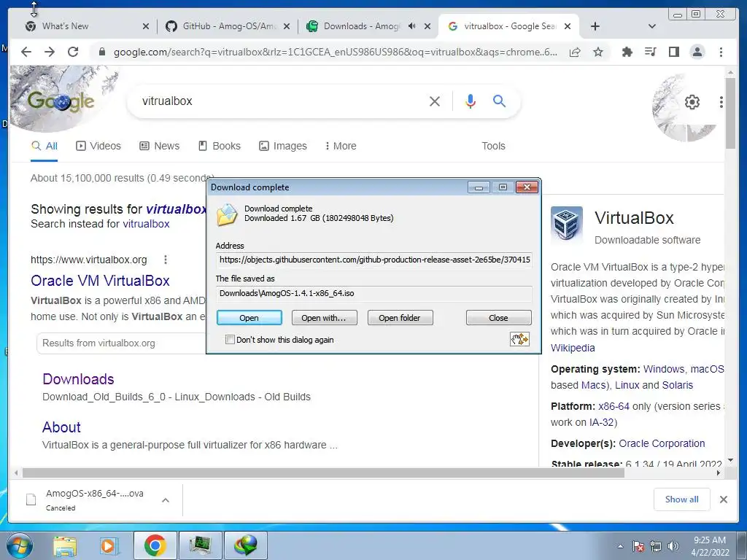Click Open folder button
The height and width of the screenshot is (560, 747).
pos(400,318)
